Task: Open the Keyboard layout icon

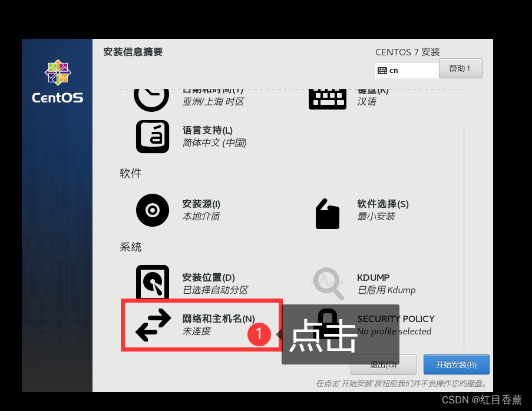Action: pyautogui.click(x=328, y=99)
